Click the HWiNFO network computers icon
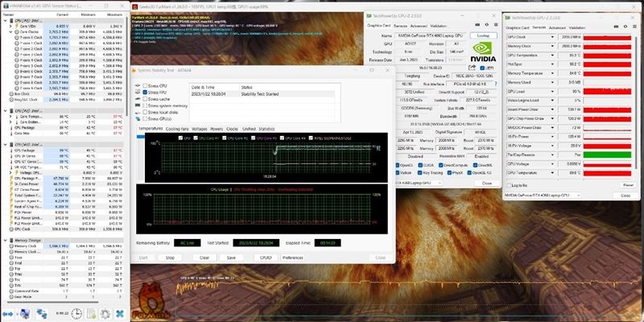644x322 pixels. point(42,314)
